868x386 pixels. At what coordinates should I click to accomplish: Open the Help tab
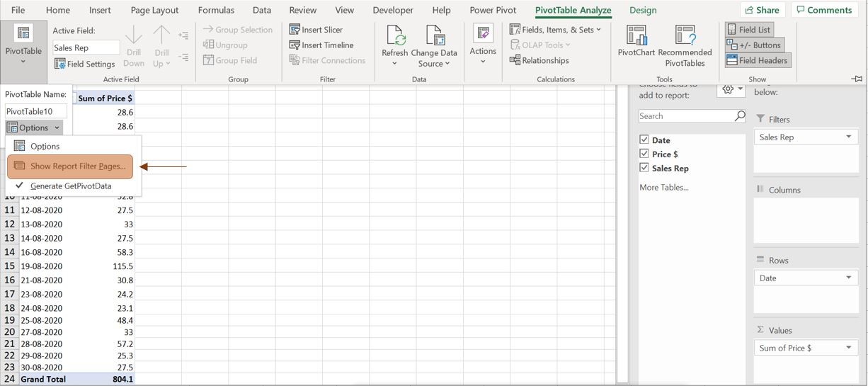441,10
